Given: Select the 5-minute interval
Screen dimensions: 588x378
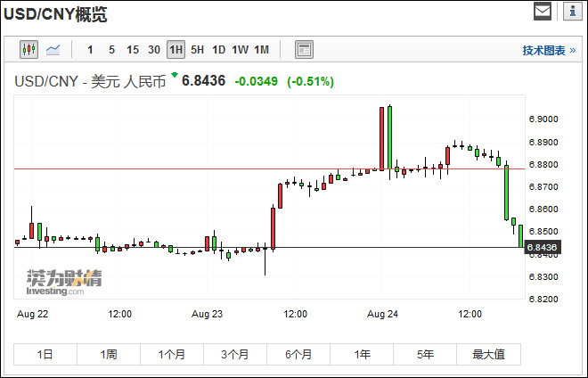Looking at the screenshot, I should pyautogui.click(x=111, y=50).
